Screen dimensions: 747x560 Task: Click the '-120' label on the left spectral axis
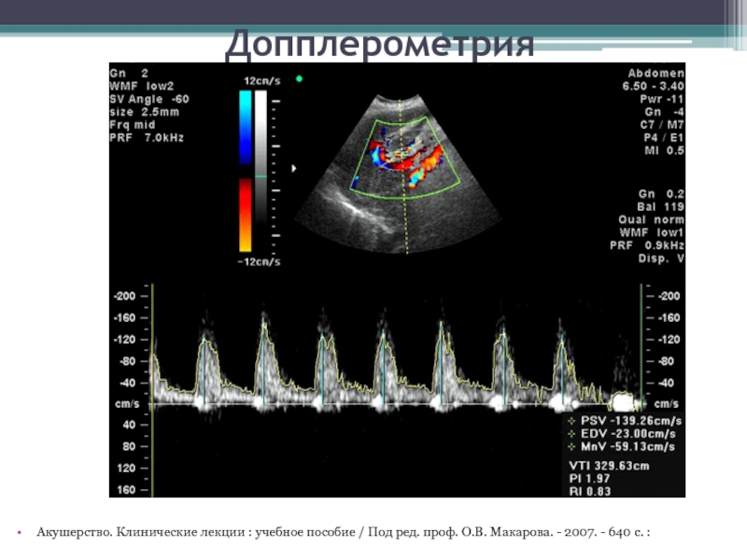[x=125, y=340]
